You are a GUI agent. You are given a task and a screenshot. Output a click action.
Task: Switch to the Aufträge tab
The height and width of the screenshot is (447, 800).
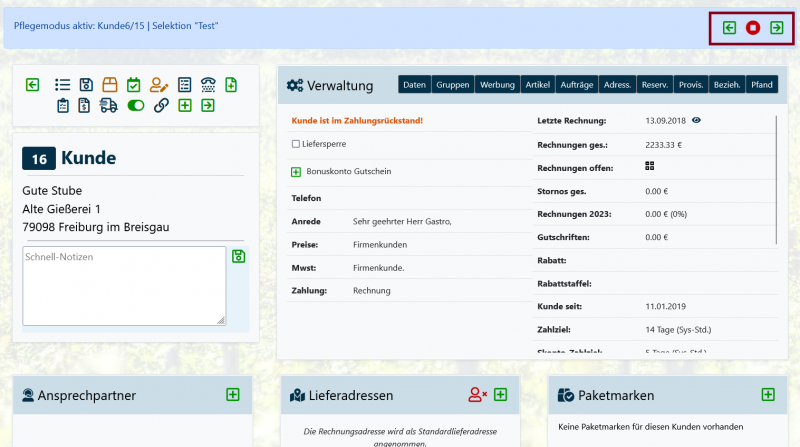pyautogui.click(x=578, y=85)
